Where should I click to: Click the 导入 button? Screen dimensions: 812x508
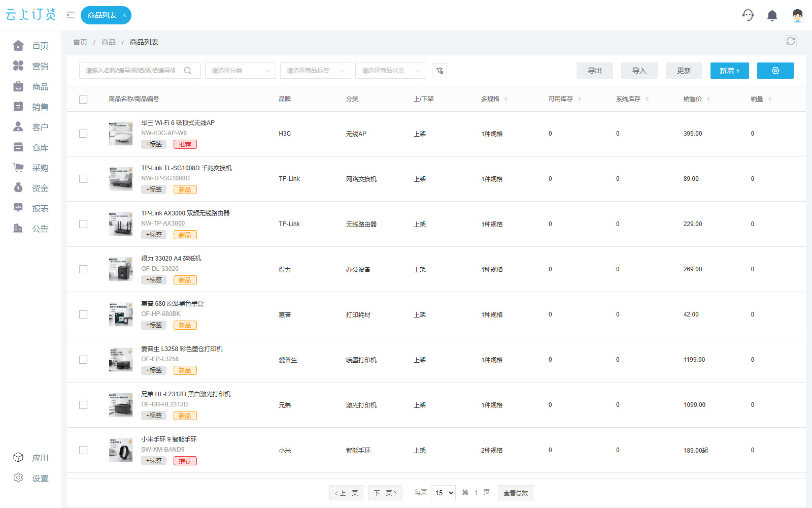[639, 71]
